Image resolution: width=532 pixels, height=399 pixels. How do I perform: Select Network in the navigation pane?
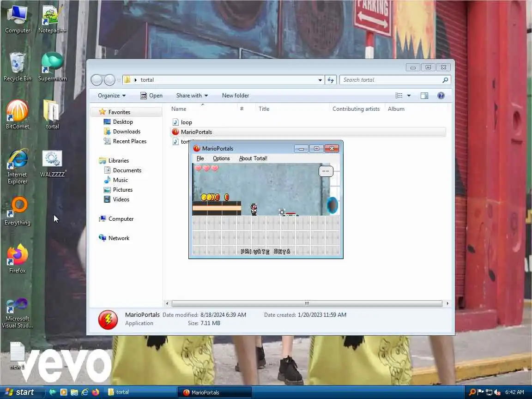pyautogui.click(x=119, y=238)
